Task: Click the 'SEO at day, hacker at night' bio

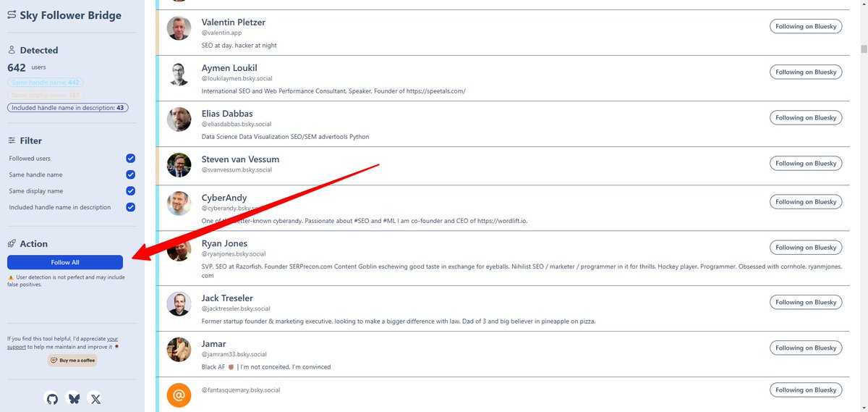Action: (x=239, y=45)
